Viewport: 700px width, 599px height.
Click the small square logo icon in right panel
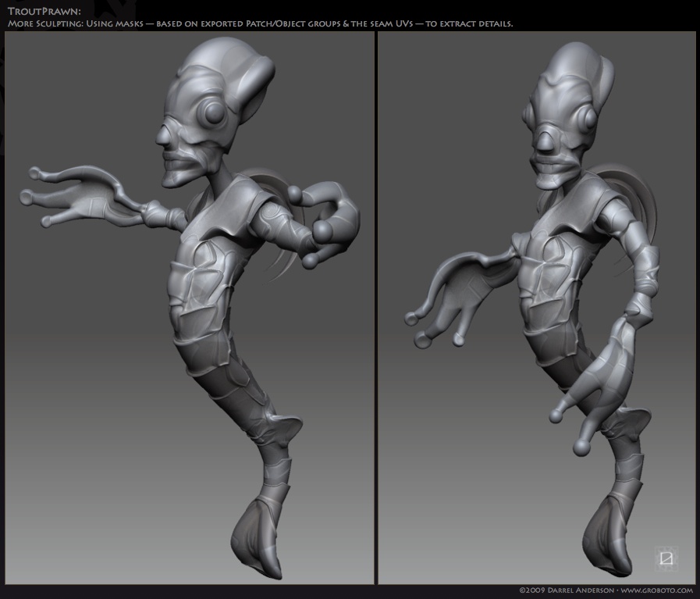[x=666, y=558]
